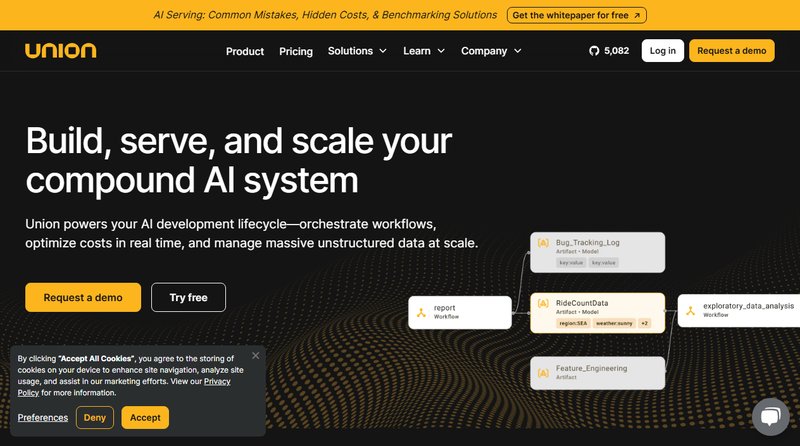Screen dimensions: 800x446
Task: Click the report workflow node icon
Action: tap(422, 312)
